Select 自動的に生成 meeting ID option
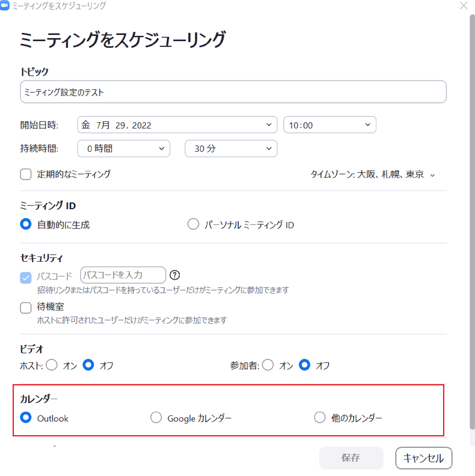The height and width of the screenshot is (476, 475). click(x=26, y=224)
